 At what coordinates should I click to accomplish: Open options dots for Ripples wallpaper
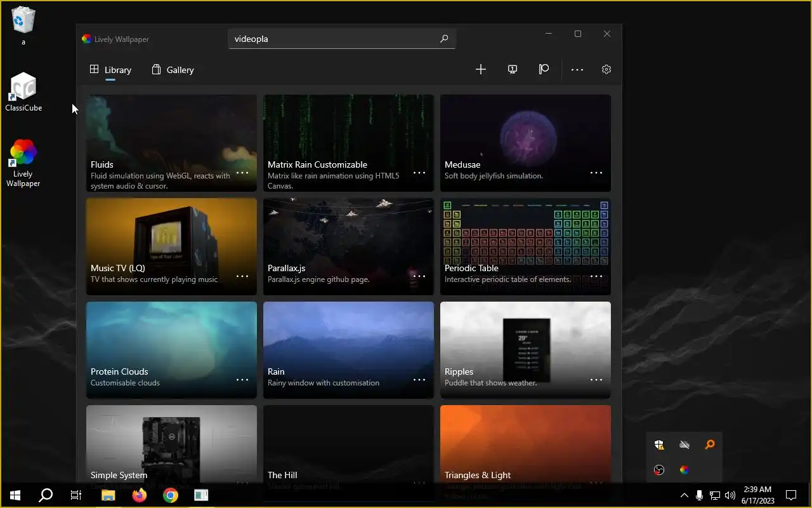(x=596, y=380)
